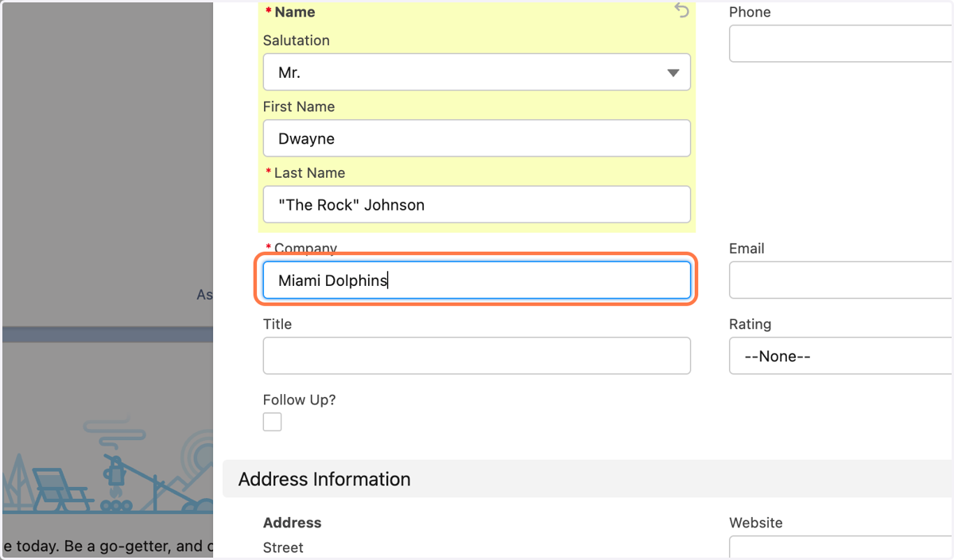
Task: Click the empty Title input field
Action: (x=477, y=356)
